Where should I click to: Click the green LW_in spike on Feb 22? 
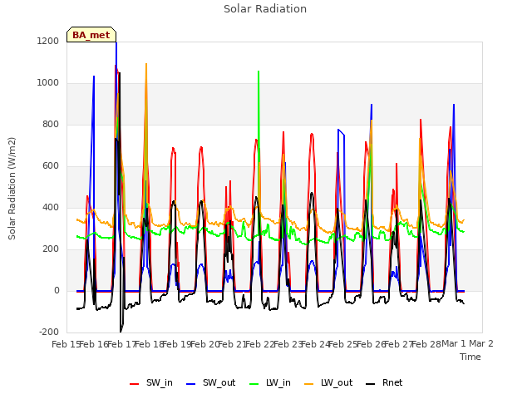pyautogui.click(x=259, y=72)
